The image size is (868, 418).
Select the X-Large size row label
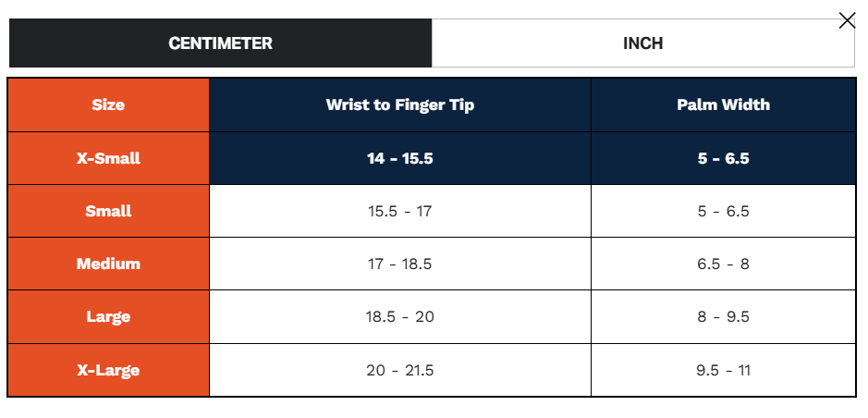(108, 370)
